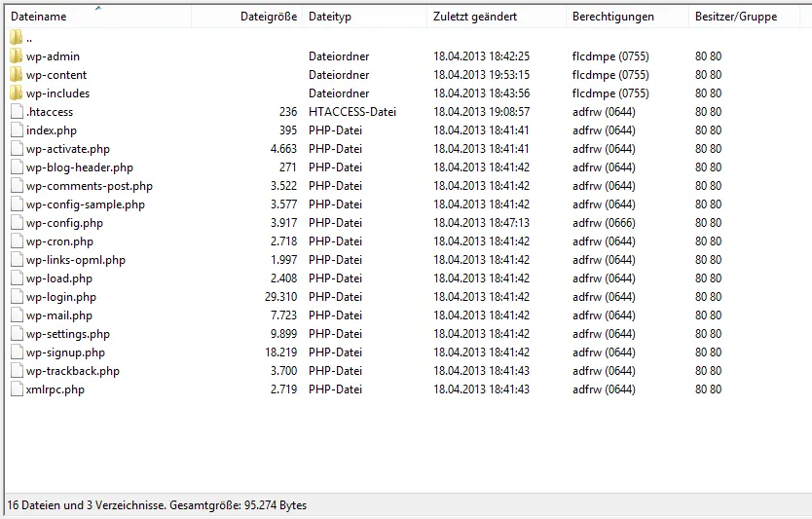This screenshot has width=812, height=519.
Task: Click the wp-blog-header.php file icon
Action: pos(18,167)
